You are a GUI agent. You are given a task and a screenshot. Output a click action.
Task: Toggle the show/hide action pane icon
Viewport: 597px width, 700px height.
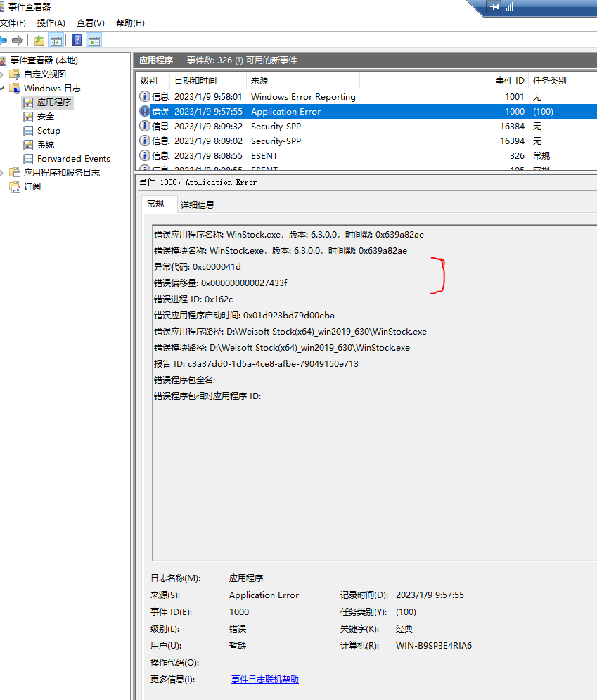point(94,41)
